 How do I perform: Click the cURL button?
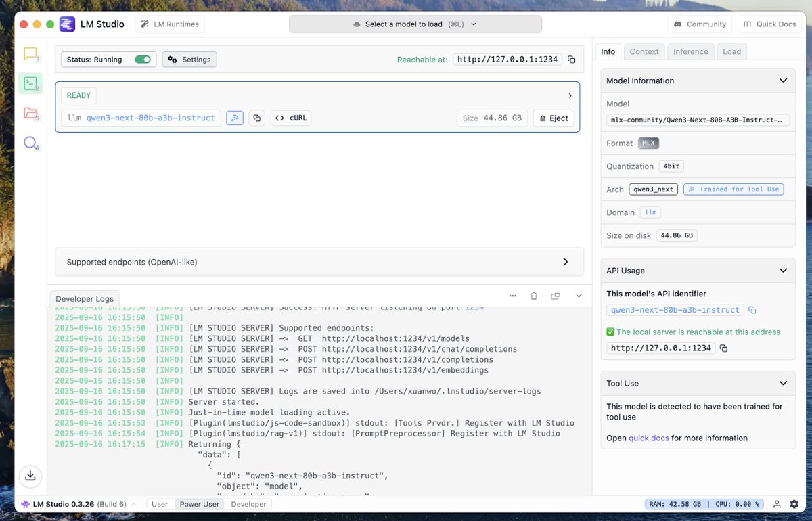[x=291, y=118]
